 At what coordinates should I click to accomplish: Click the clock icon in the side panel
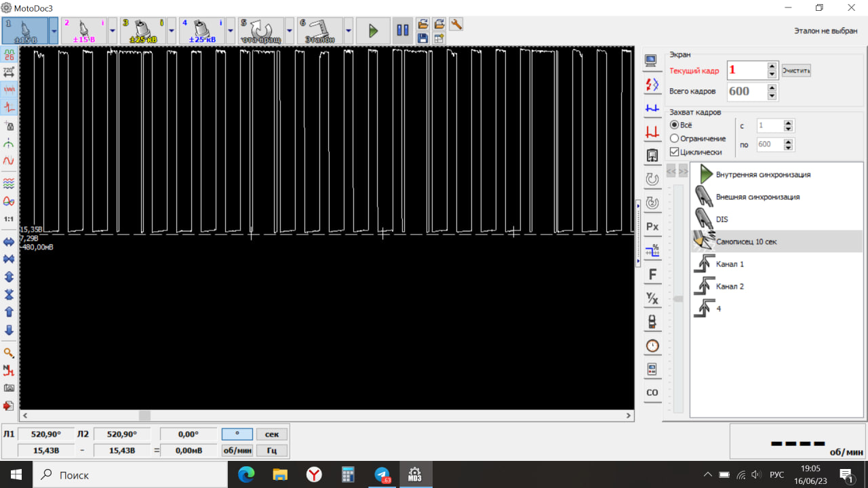point(652,346)
